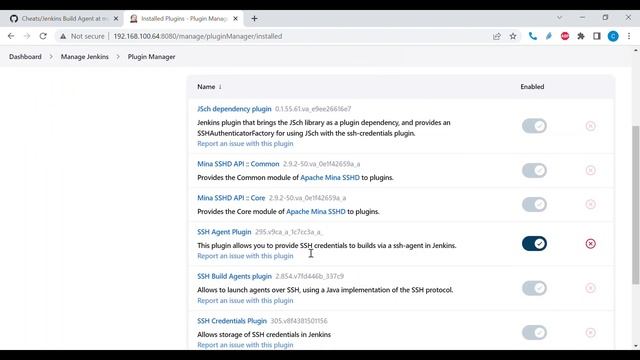The width and height of the screenshot is (640, 360).
Task: Click the phone extension icon
Action: (x=533, y=36)
